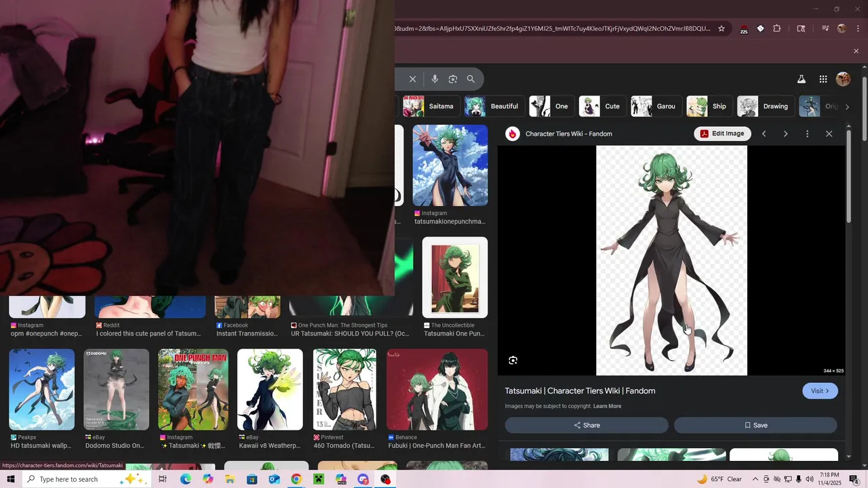Viewport: 868px width, 488px height.
Task: Visit the Character Tiers Wiki page
Action: click(x=820, y=391)
